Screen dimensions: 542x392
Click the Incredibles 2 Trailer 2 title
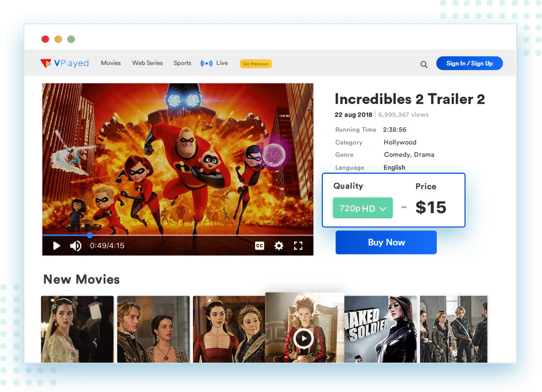coord(410,99)
